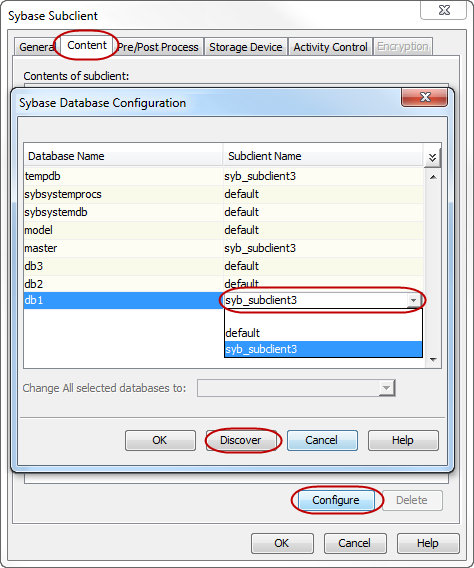Click the disabled Encryption tab
474x568 pixels.
[402, 47]
